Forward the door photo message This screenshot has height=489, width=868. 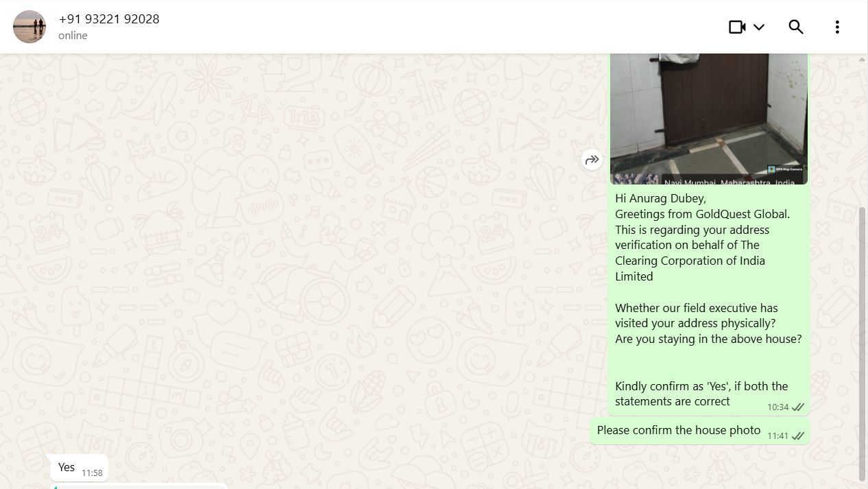point(592,160)
